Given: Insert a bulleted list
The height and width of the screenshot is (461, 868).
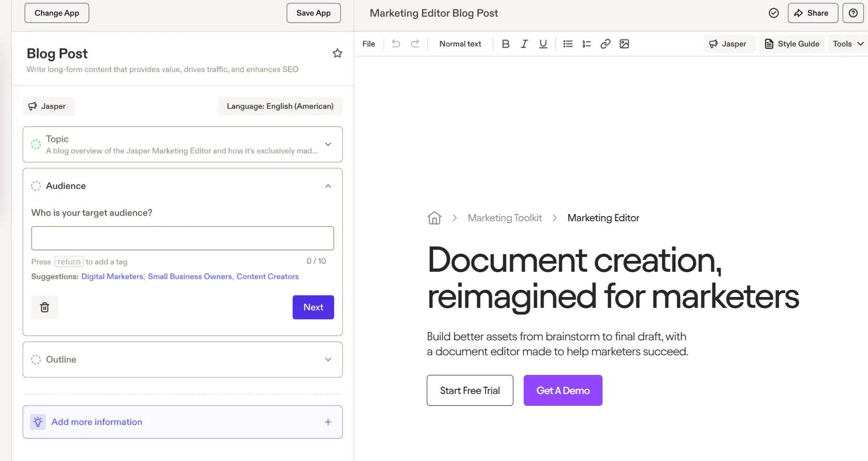Looking at the screenshot, I should point(568,44).
